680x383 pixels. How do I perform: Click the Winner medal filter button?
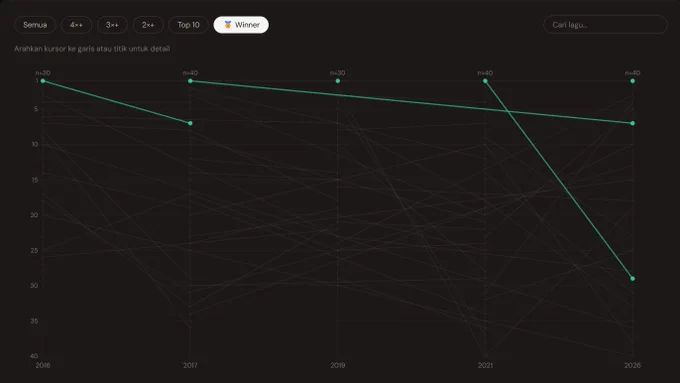click(241, 25)
